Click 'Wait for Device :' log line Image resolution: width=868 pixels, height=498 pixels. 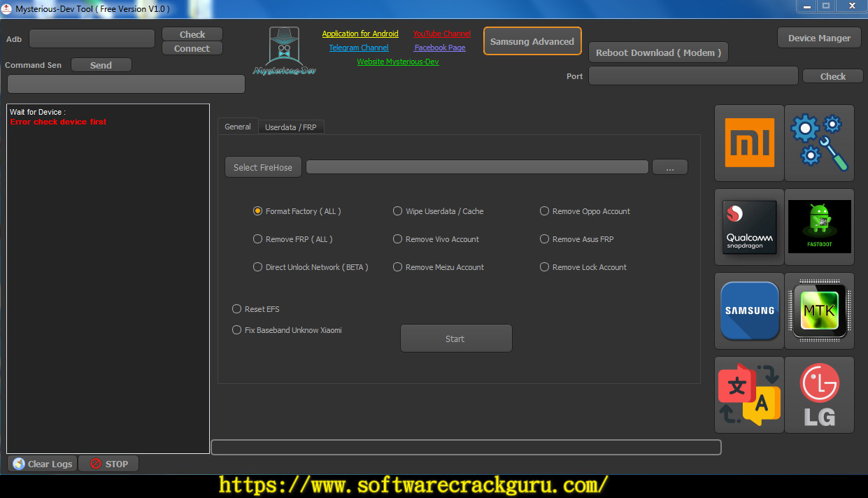[38, 112]
